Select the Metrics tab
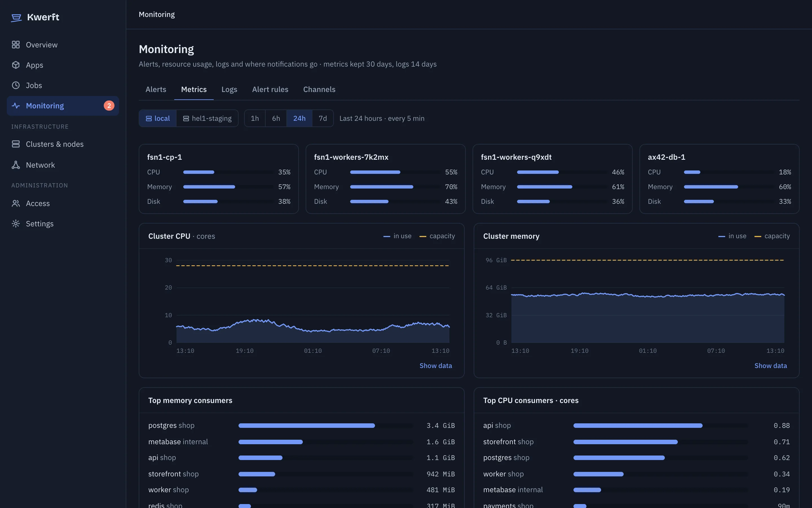This screenshot has width=812, height=508. (194, 89)
